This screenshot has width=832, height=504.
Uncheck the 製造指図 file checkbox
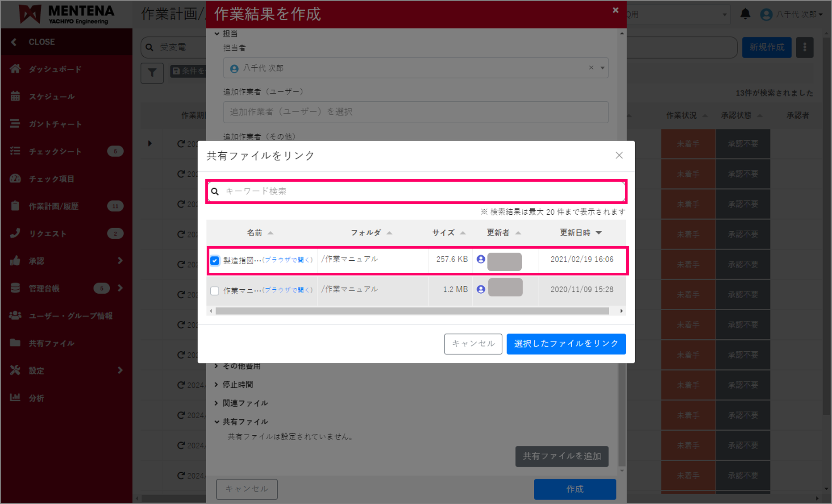(x=215, y=260)
